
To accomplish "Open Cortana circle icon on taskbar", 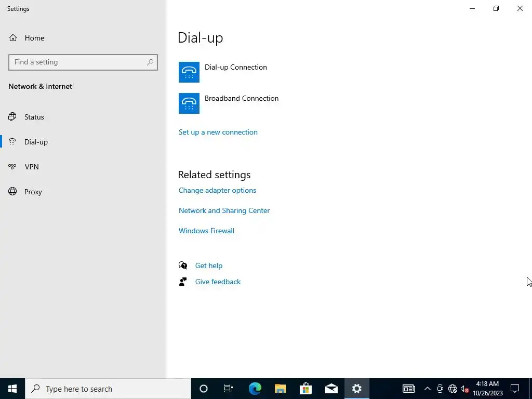I will coord(204,389).
